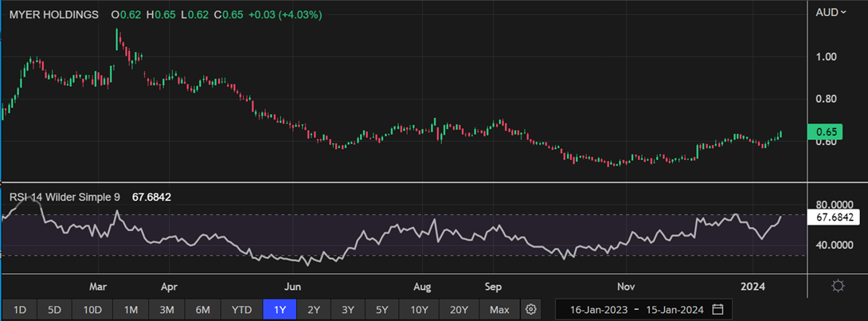
Task: Open the calendar date picker icon
Action: (717, 309)
